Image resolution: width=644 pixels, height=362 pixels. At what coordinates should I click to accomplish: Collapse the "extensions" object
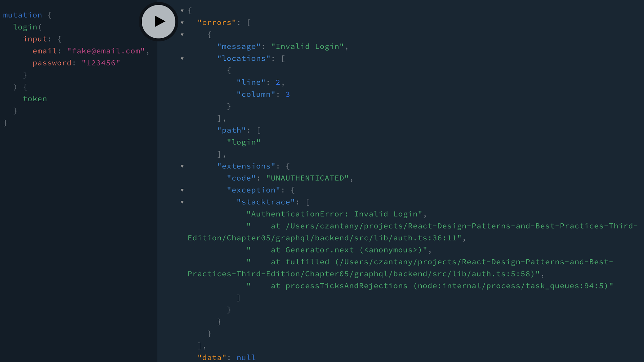click(182, 166)
